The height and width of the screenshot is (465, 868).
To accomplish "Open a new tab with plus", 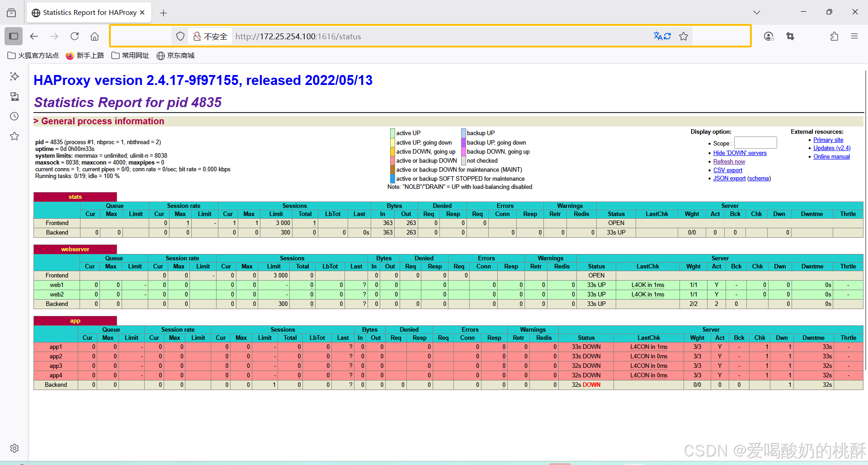I will [x=164, y=13].
